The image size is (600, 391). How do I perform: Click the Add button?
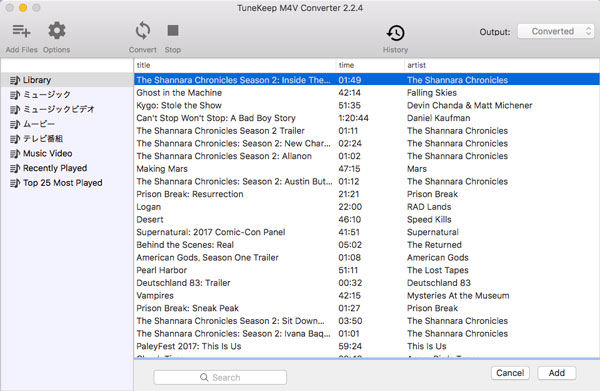(x=556, y=373)
